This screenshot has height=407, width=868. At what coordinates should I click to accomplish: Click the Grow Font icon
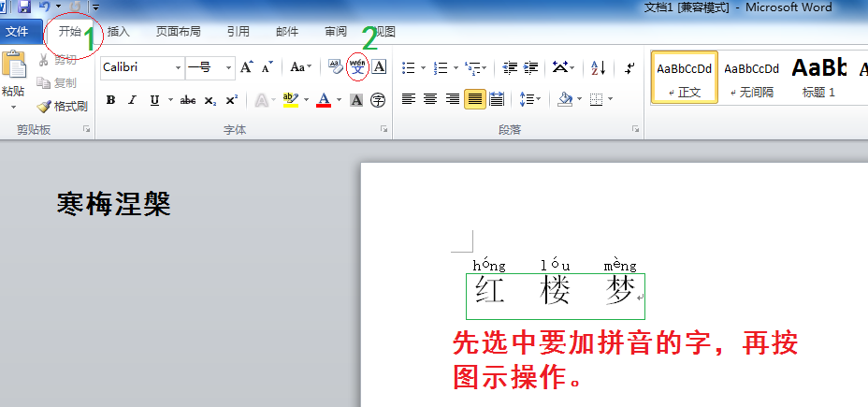pos(247,67)
